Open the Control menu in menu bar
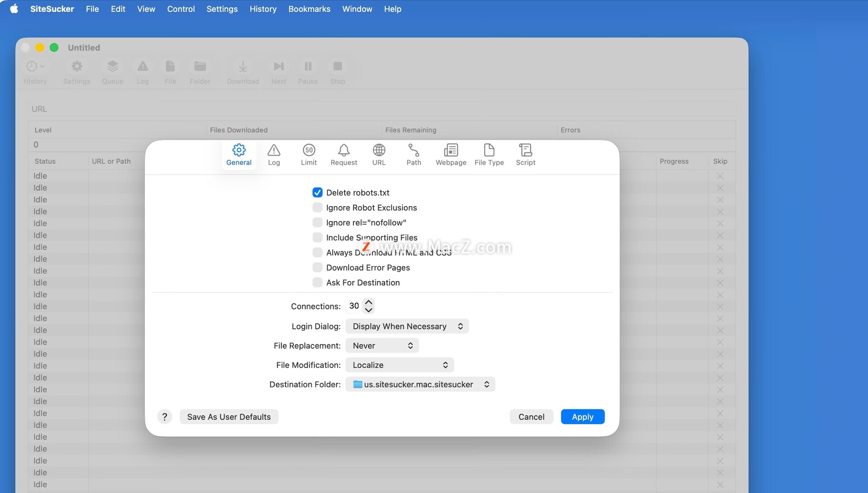 tap(181, 9)
